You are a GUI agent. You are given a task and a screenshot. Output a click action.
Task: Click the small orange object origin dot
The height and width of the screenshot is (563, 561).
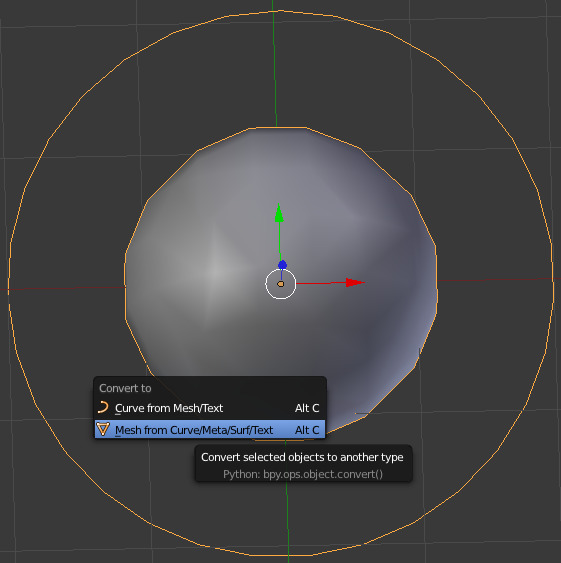point(281,284)
